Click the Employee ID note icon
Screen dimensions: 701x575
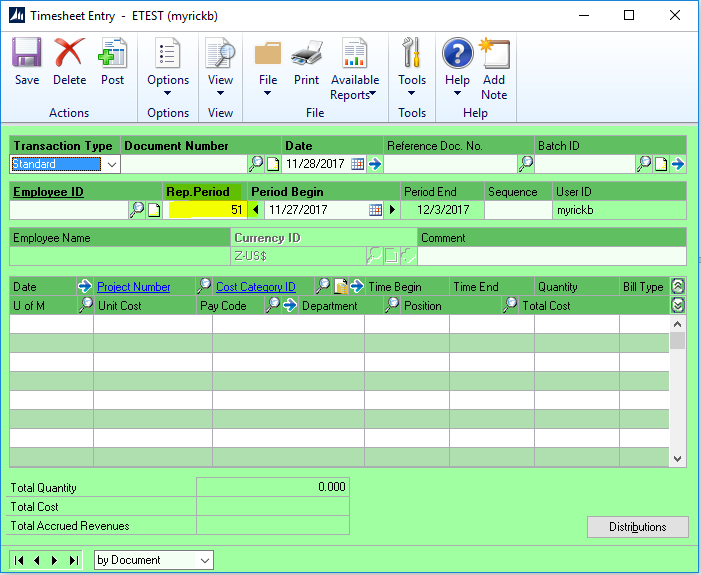pyautogui.click(x=154, y=210)
